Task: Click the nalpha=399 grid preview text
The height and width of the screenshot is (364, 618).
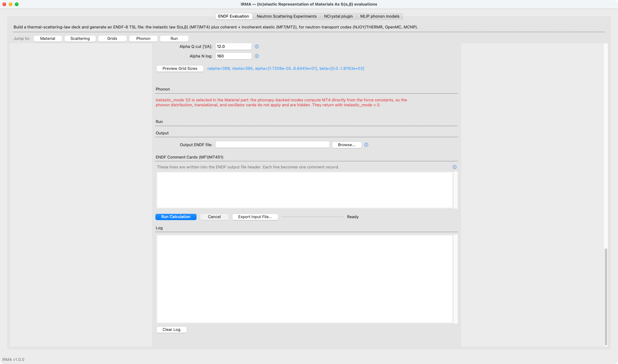Action: coord(286,69)
